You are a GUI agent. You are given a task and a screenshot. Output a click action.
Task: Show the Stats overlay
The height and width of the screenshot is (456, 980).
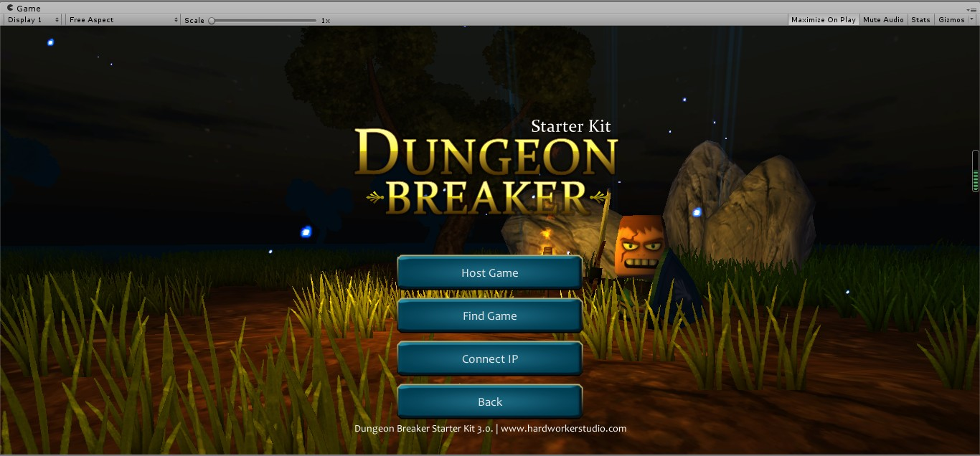click(x=920, y=20)
